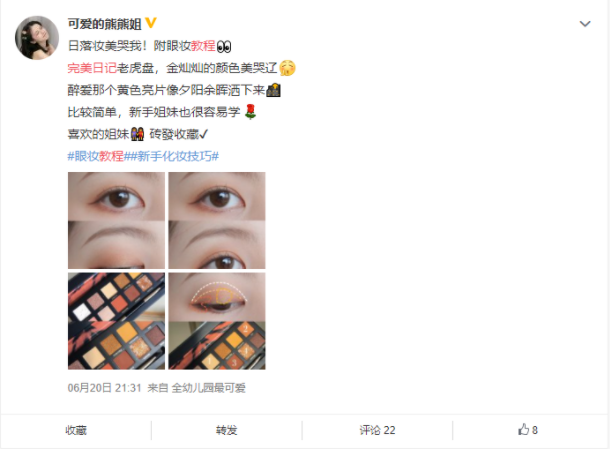The width and height of the screenshot is (610, 450).
Task: Click the 完美日记 highlighted keyword
Action: (x=92, y=68)
